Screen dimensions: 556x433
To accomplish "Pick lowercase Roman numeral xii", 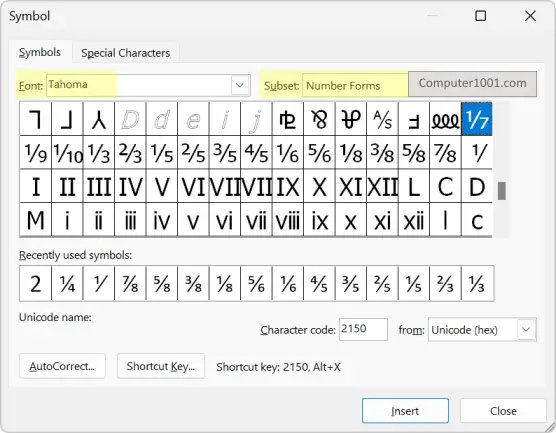I will [414, 220].
